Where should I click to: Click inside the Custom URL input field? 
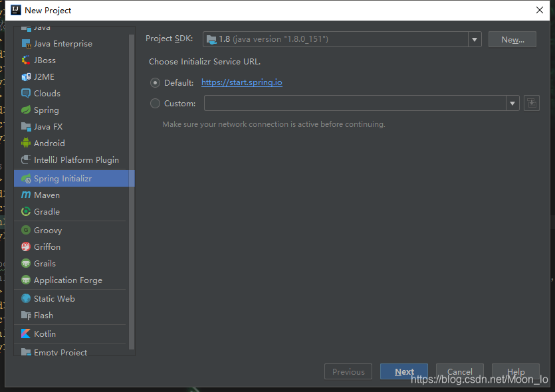tap(355, 103)
